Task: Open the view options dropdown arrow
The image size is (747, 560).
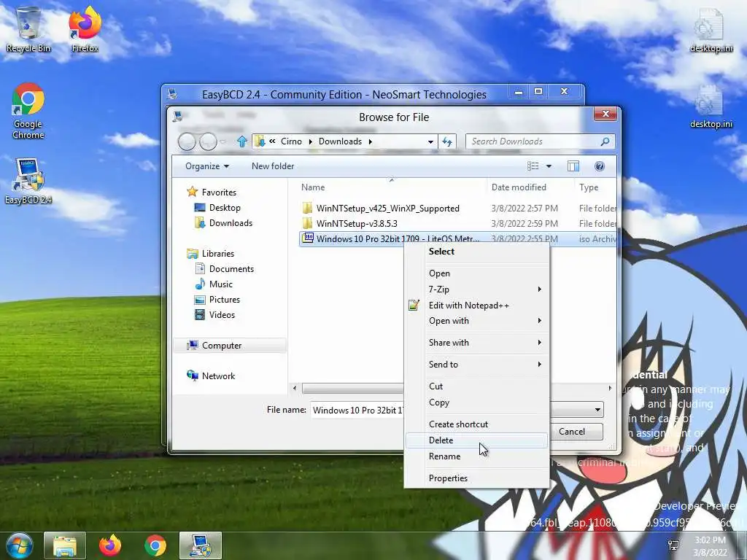Action: point(549,166)
